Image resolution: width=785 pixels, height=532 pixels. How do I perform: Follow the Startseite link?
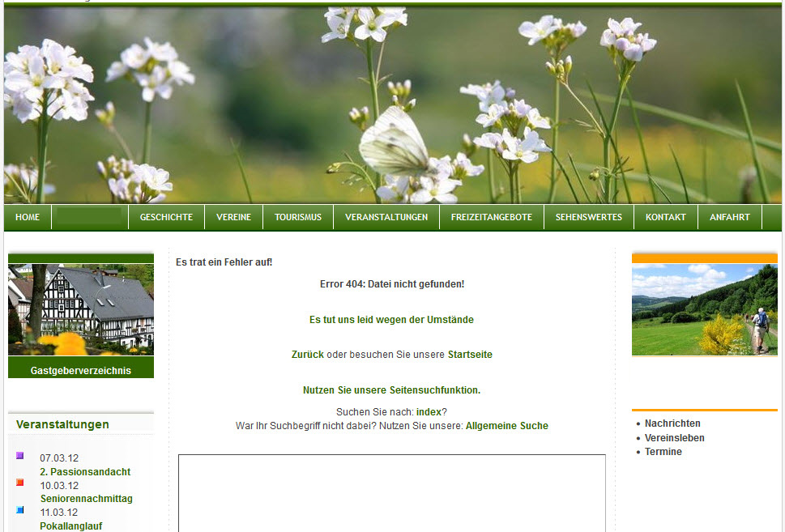tap(470, 355)
